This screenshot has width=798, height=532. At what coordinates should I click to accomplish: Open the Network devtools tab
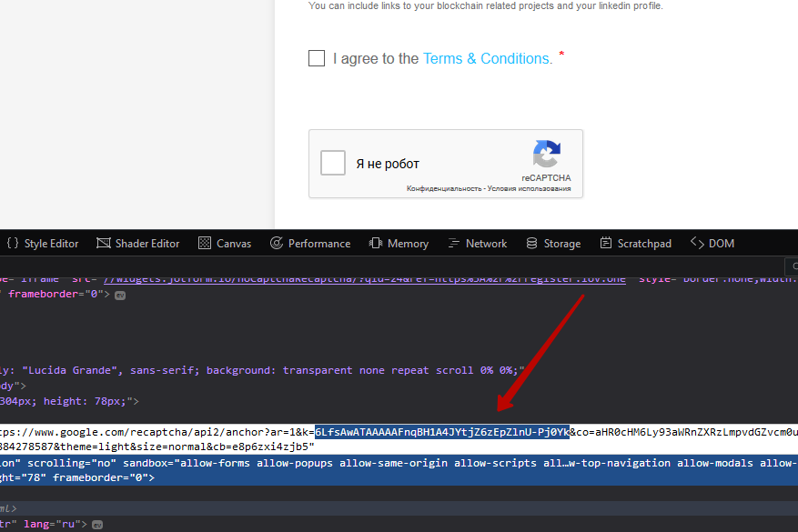coord(478,244)
